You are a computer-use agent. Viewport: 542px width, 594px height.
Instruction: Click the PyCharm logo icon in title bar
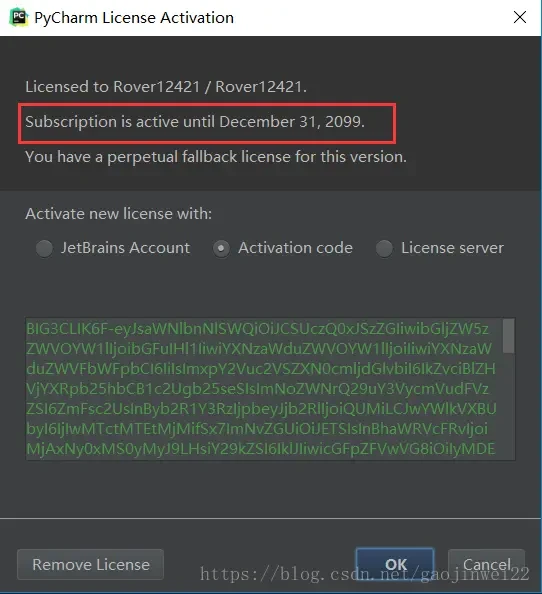(x=19, y=17)
